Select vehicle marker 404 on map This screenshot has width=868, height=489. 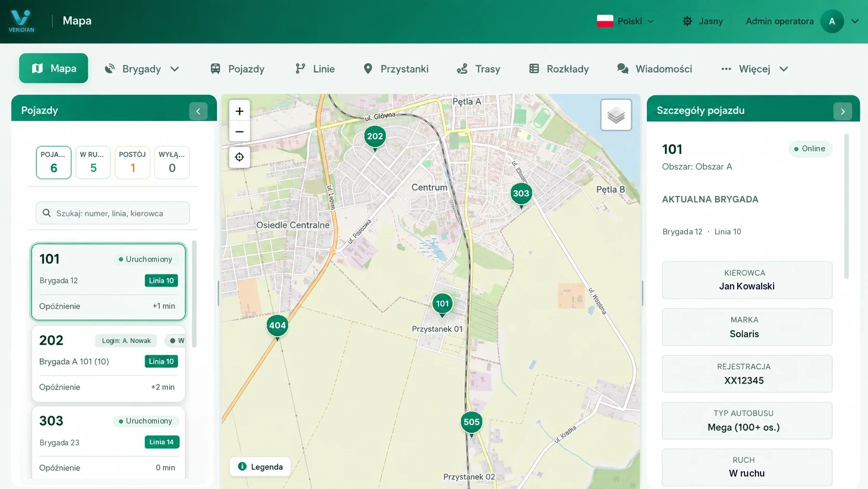click(x=277, y=327)
